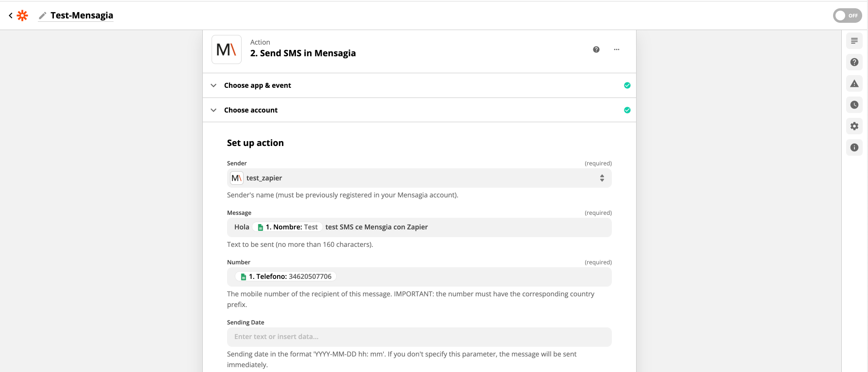Image resolution: width=868 pixels, height=372 pixels.
Task: Click the Zapier logo icon
Action: (x=22, y=16)
